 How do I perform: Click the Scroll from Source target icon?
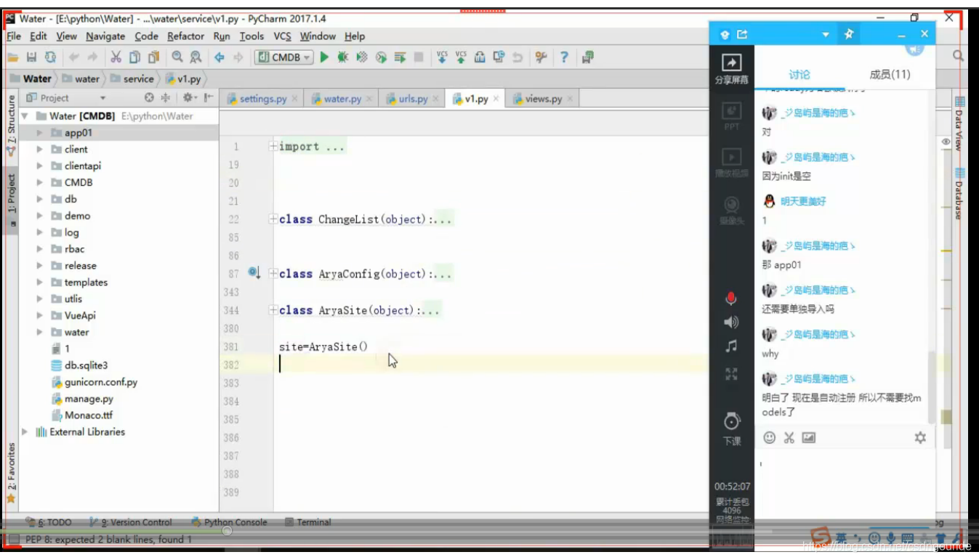coord(149,97)
